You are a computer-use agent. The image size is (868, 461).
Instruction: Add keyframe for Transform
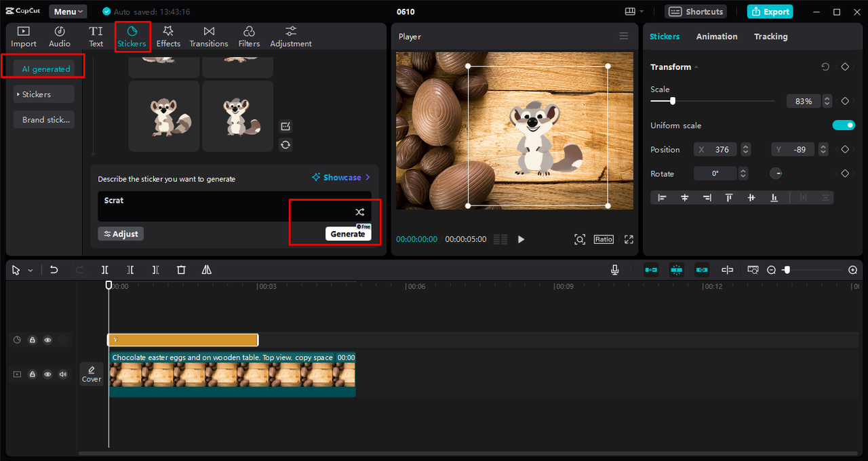click(845, 67)
